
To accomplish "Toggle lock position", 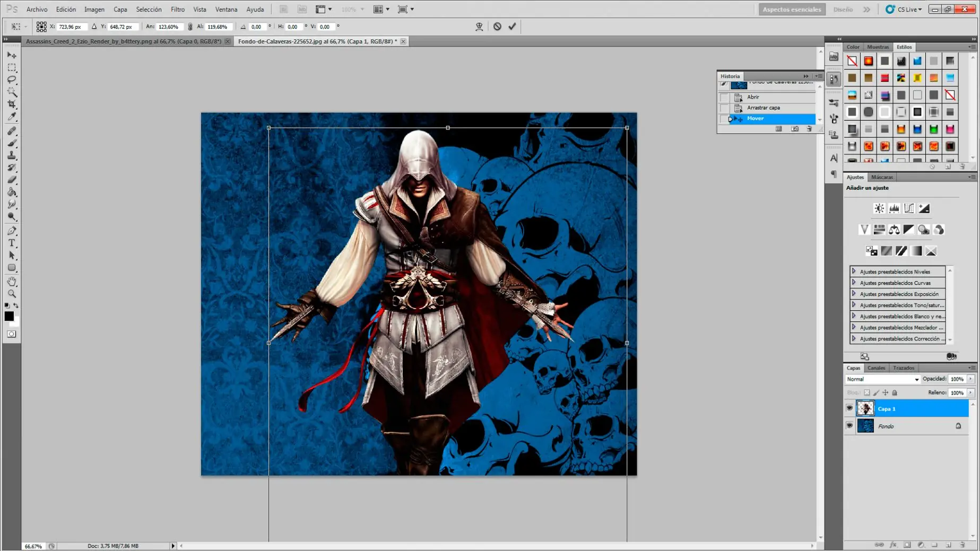I will [x=885, y=393].
